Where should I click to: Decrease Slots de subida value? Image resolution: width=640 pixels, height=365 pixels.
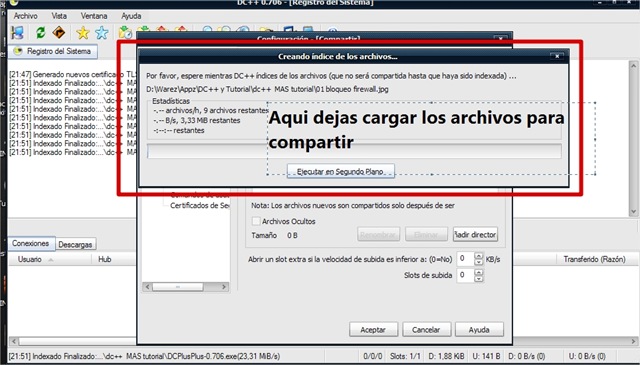(x=479, y=278)
